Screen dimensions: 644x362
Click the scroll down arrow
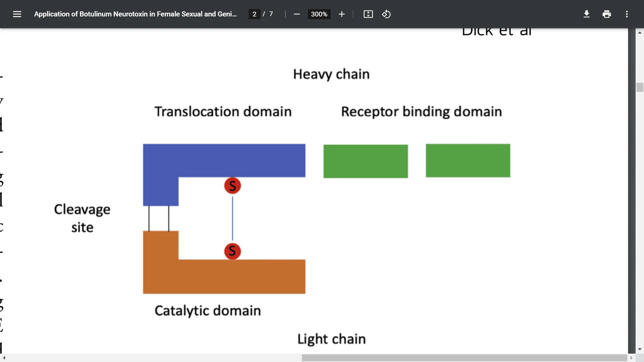(x=640, y=349)
